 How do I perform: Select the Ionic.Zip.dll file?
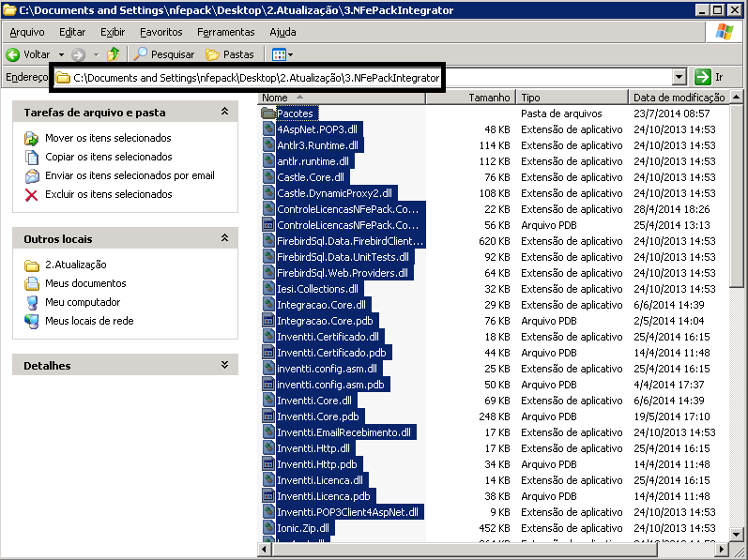(x=303, y=528)
